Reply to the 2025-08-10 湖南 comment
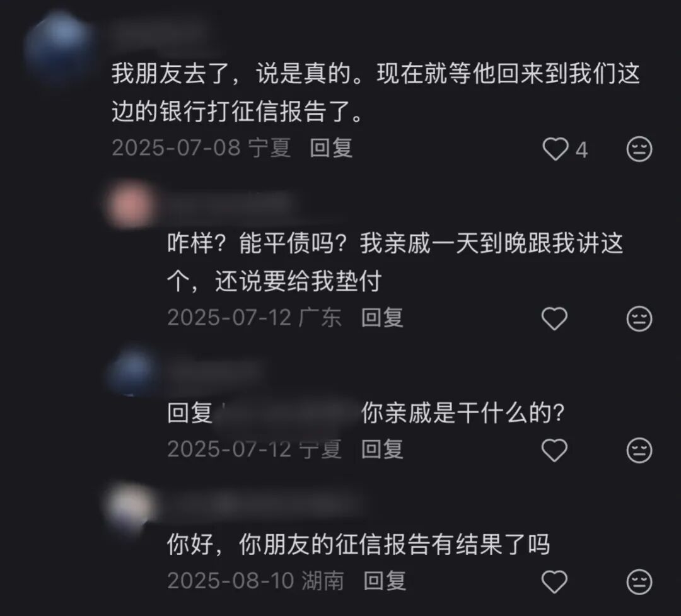 385,581
